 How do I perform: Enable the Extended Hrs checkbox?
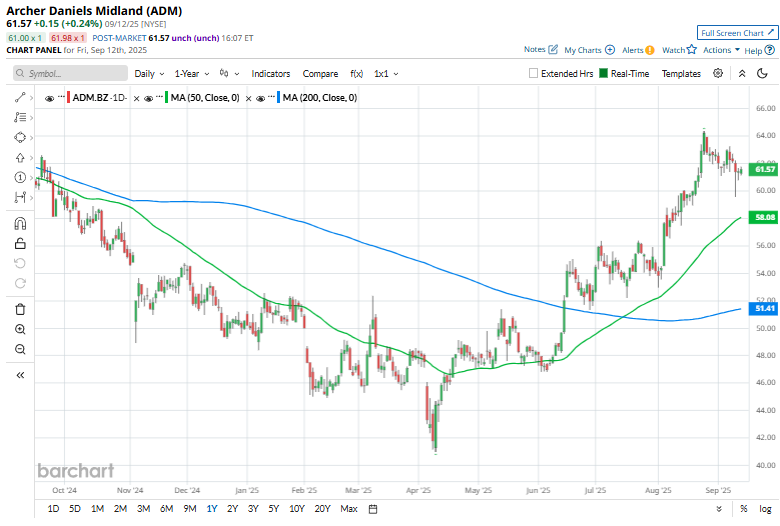click(533, 73)
